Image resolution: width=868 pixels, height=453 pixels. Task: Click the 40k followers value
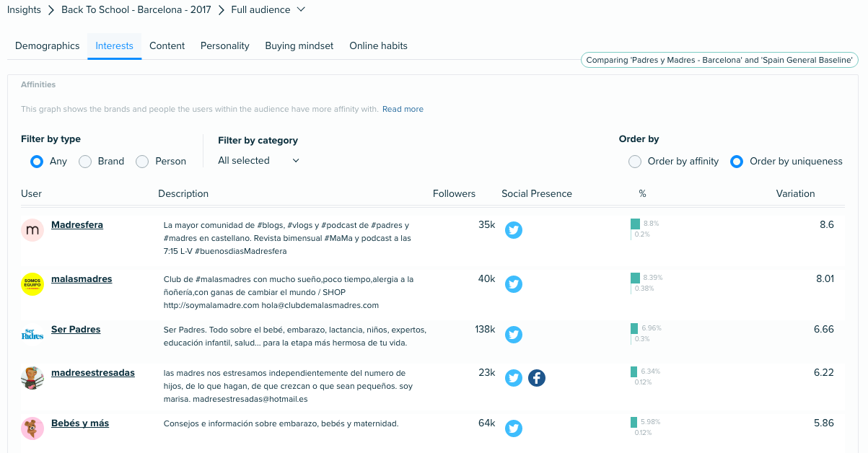[486, 279]
